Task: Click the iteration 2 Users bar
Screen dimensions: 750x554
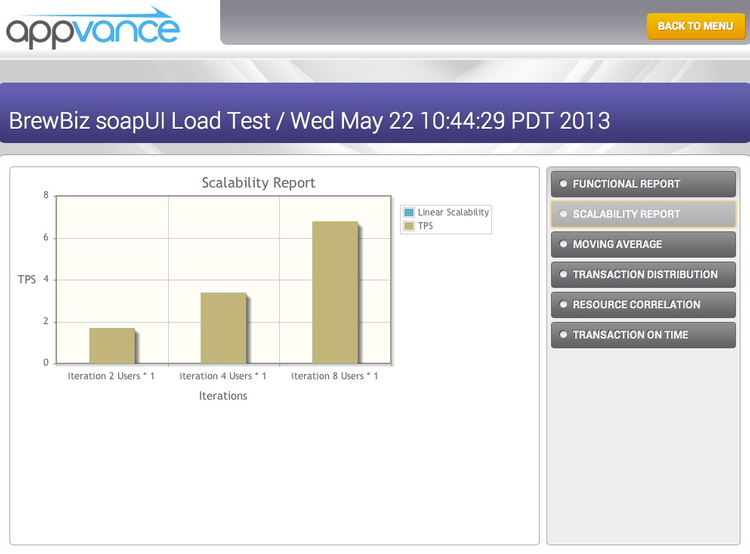Action: tap(112, 346)
